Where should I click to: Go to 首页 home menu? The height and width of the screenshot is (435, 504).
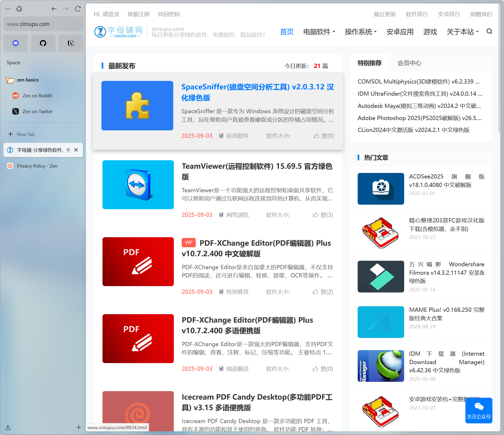click(x=287, y=32)
